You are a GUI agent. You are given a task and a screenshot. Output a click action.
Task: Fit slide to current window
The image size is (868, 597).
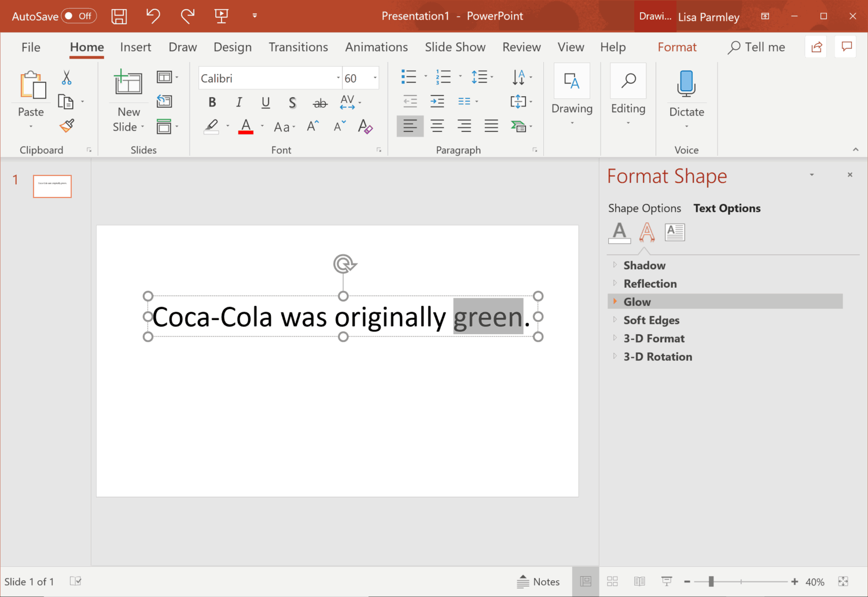843,581
